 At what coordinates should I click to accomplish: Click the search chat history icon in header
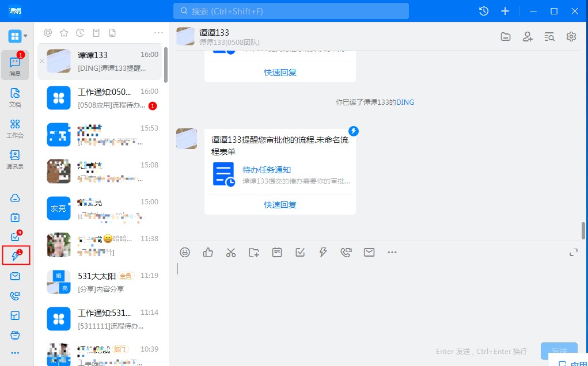(x=549, y=37)
